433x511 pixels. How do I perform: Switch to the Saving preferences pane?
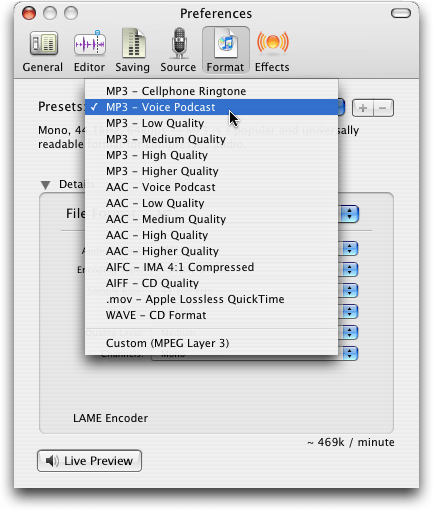coord(132,51)
